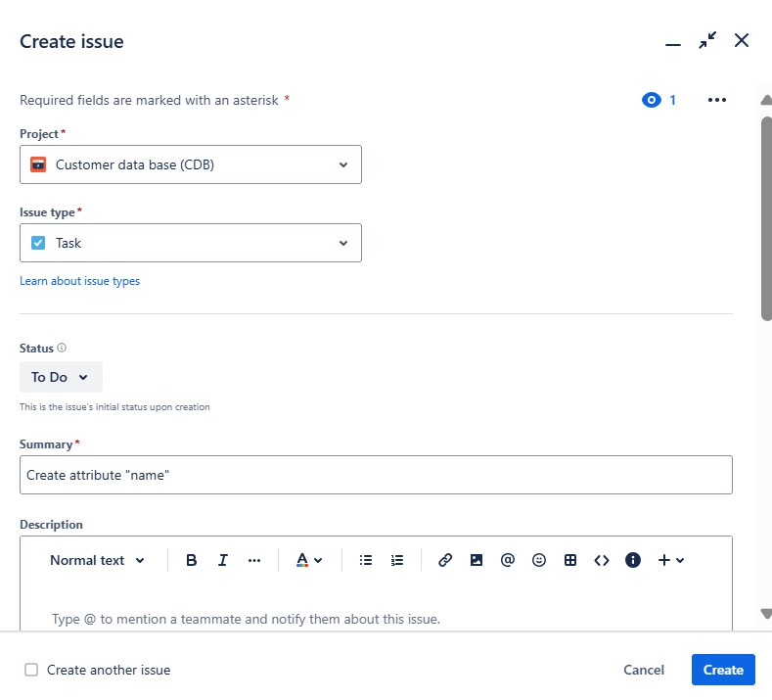Toggle the watchers eye icon
Screen dimensions: 772x700
click(x=652, y=100)
